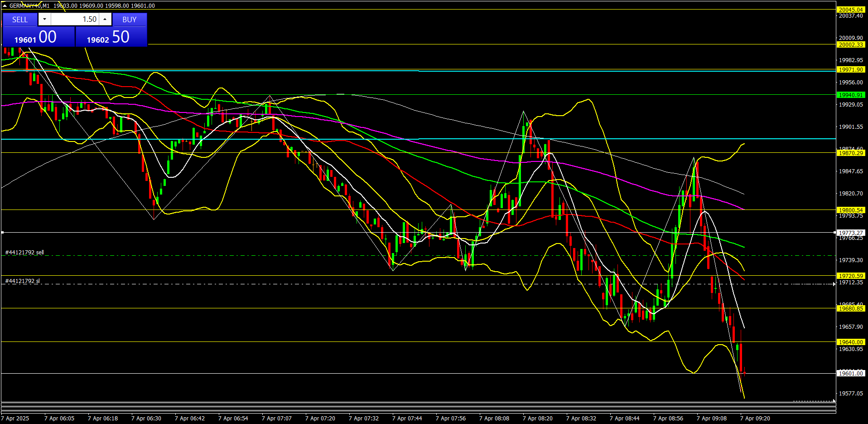Select the #44121792 sl stop-loss label
Viewport: 868px width, 424px height.
click(x=23, y=281)
